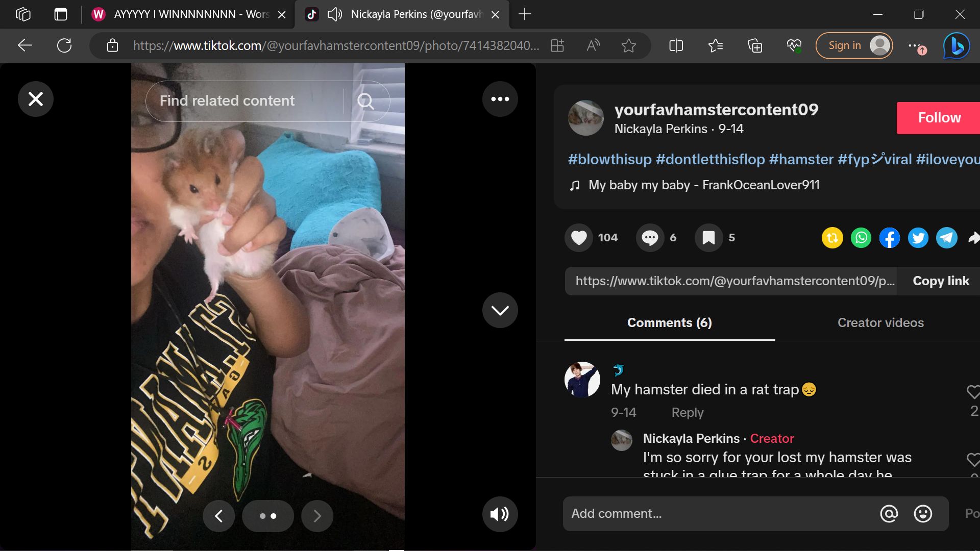The image size is (980, 551).
Task: Insert mention with @ icon
Action: click(889, 514)
